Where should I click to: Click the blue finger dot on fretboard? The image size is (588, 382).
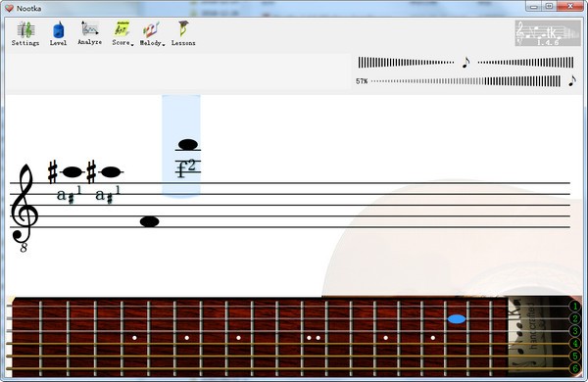(457, 319)
